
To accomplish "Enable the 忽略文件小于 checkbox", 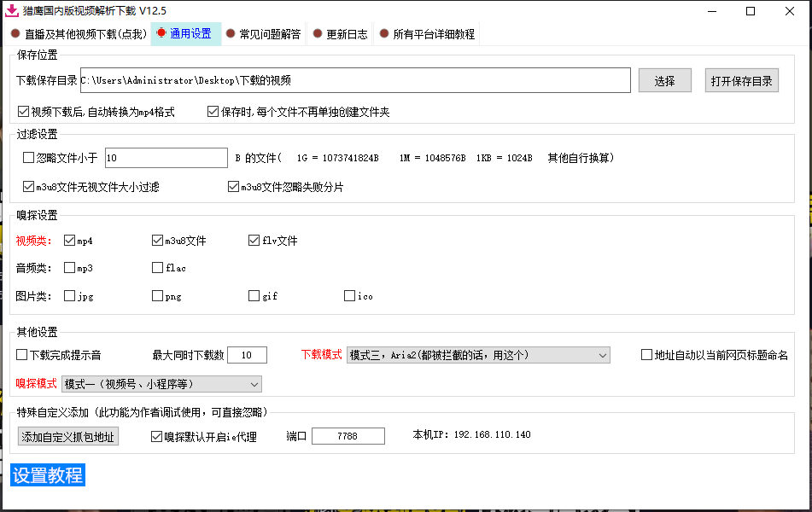I will 29,158.
